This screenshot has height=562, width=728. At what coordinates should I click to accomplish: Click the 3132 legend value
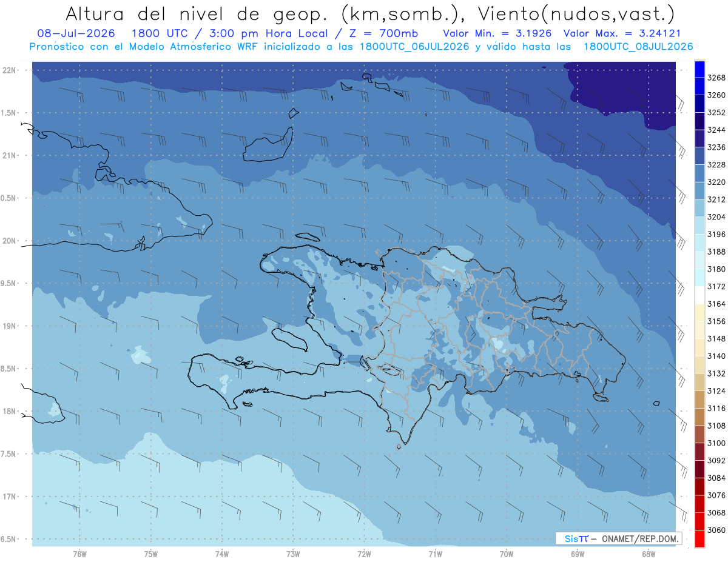tap(716, 373)
